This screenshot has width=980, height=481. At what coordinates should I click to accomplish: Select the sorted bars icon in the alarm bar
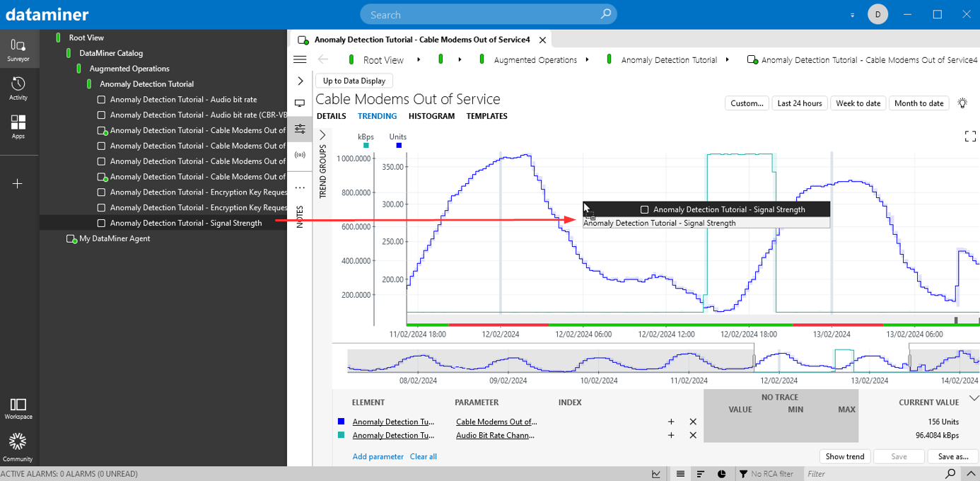tap(701, 474)
